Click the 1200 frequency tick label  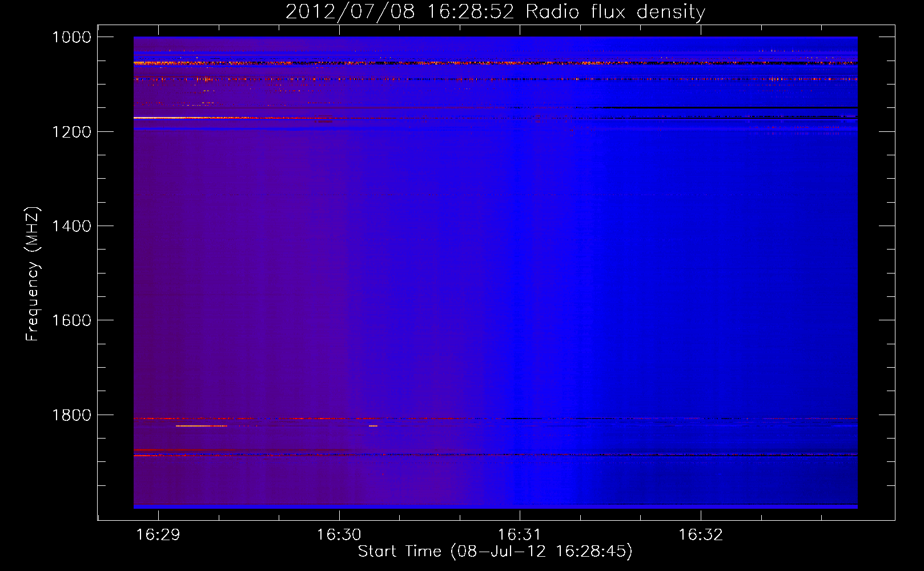point(71,132)
